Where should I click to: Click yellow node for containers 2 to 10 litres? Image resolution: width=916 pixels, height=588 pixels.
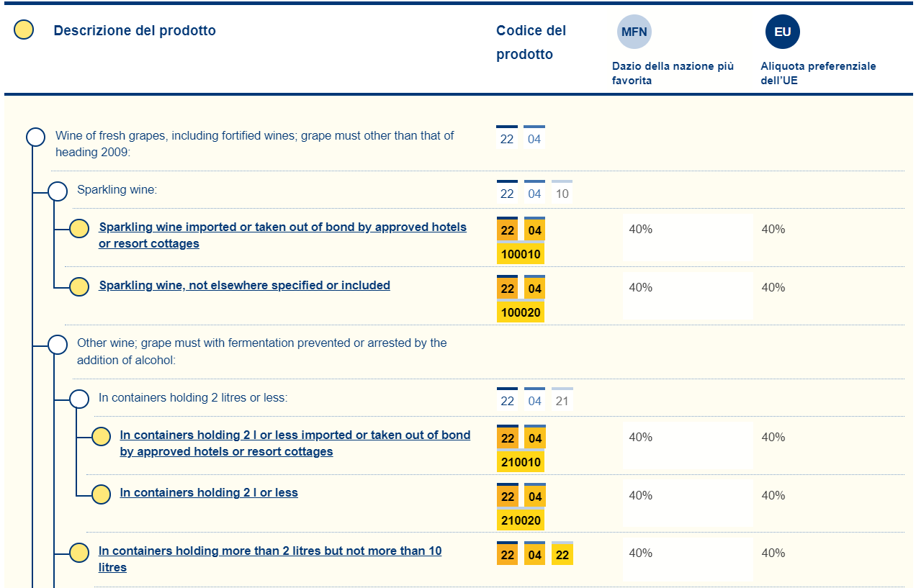(x=79, y=553)
